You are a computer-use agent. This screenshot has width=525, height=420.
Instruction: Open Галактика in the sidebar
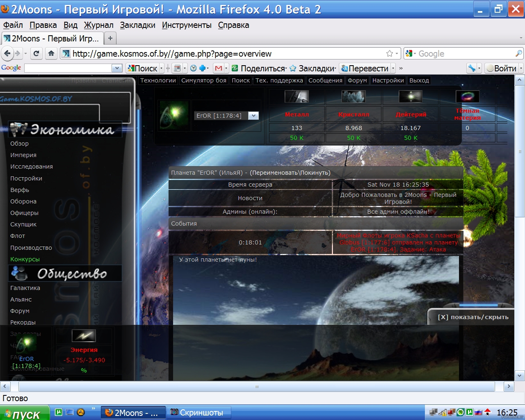(x=25, y=288)
